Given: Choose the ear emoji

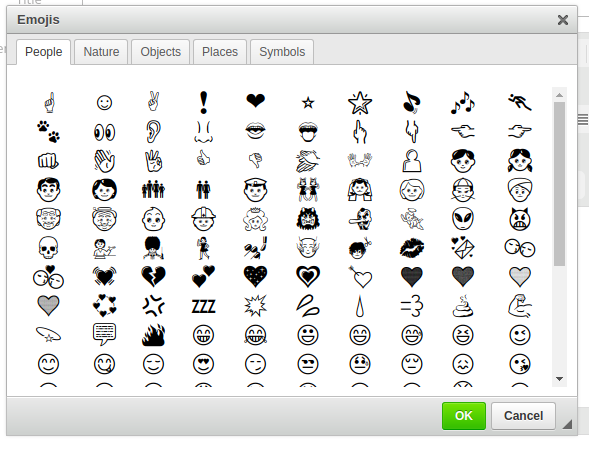Looking at the screenshot, I should pyautogui.click(x=153, y=132).
